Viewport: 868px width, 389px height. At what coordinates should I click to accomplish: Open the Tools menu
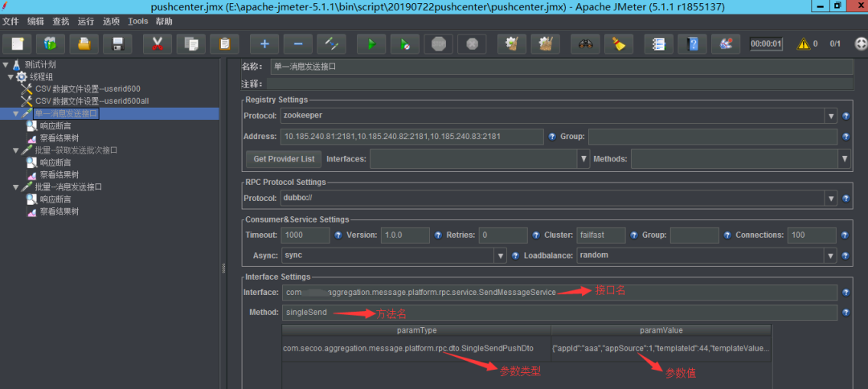[x=138, y=22]
